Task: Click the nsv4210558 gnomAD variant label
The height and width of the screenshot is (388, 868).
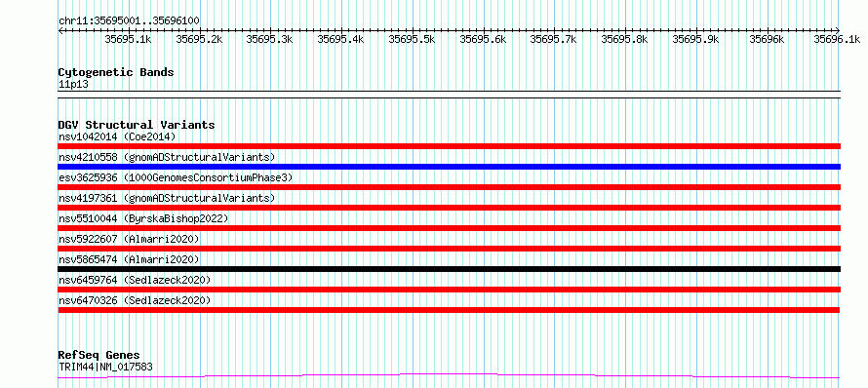Action: pyautogui.click(x=167, y=157)
